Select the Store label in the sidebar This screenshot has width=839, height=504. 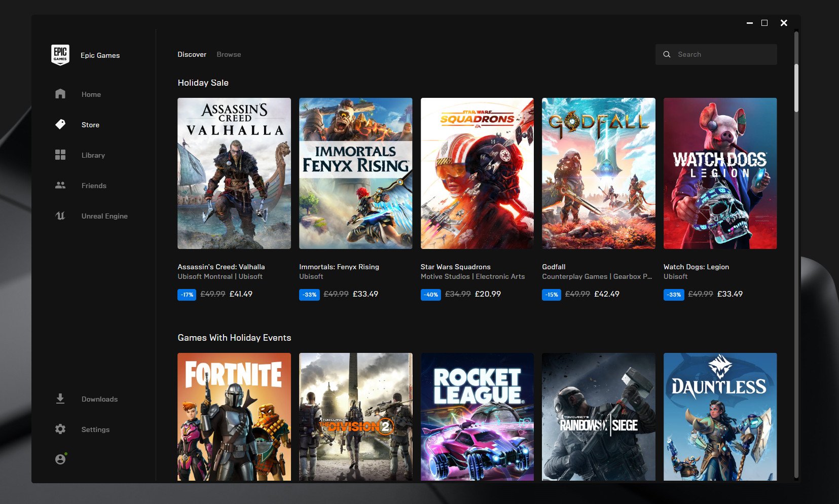90,125
